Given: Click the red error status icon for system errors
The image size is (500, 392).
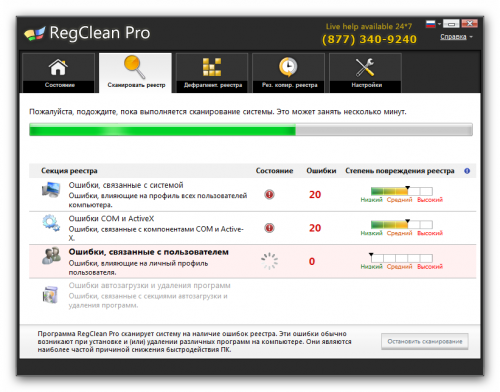Looking at the screenshot, I should (269, 194).
